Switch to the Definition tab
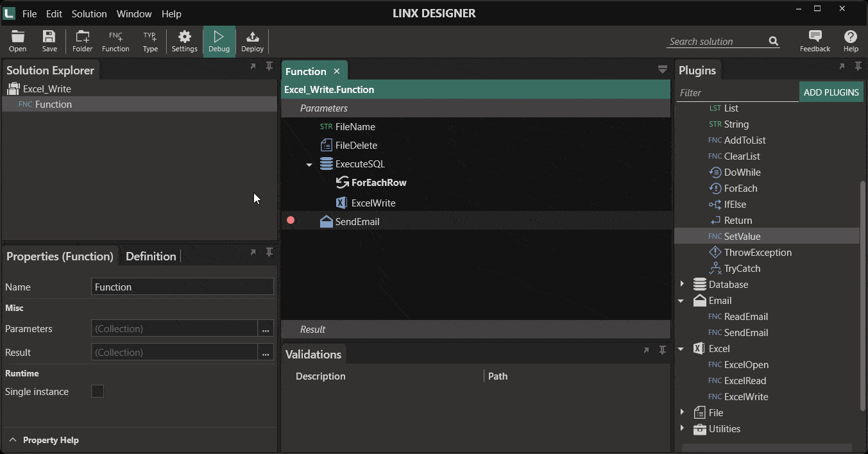 [x=151, y=256]
